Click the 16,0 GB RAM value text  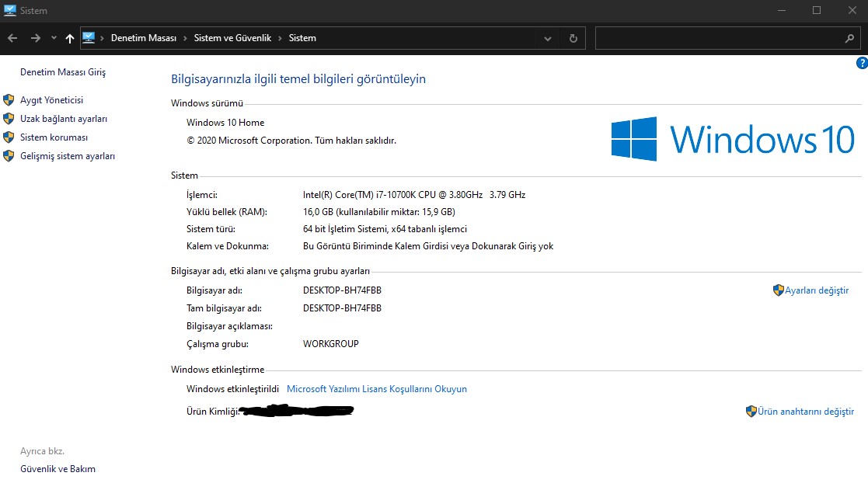click(x=378, y=212)
